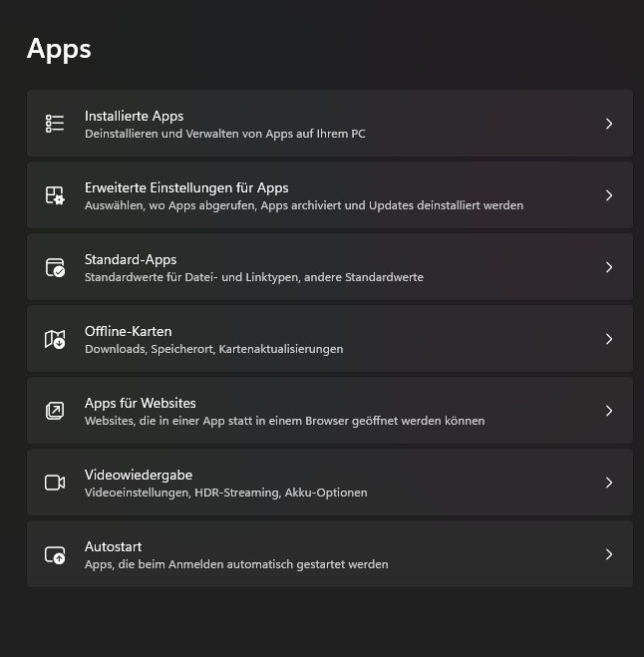
Task: Click the Installierte Apps list icon
Action: pos(55,124)
